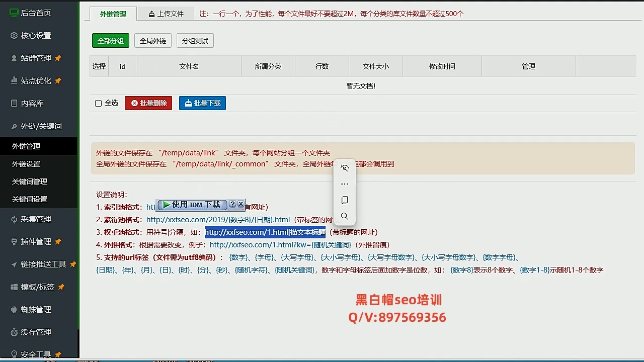This screenshot has height=362, width=644.
Task: Expand the 采集管理 sidebar label
Action: tap(36, 219)
